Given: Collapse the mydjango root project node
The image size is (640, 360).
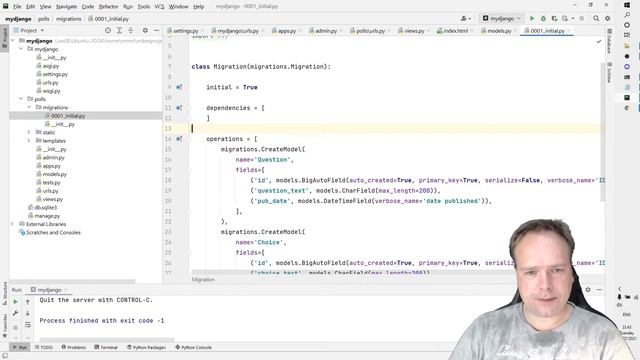Looking at the screenshot, I should (x=13, y=41).
